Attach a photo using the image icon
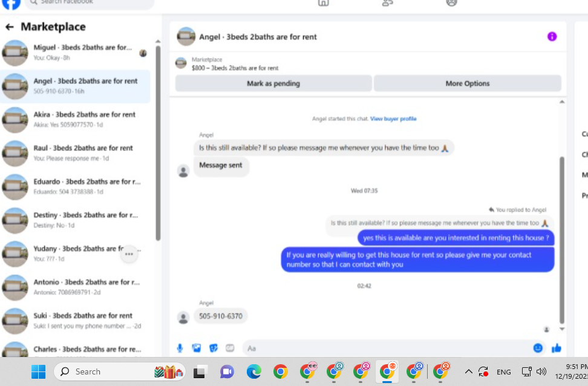 [x=196, y=348]
